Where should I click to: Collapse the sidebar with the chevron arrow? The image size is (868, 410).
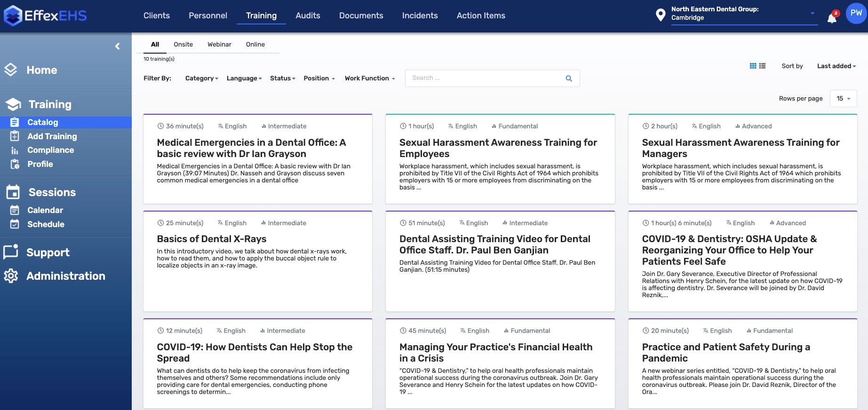tap(118, 46)
